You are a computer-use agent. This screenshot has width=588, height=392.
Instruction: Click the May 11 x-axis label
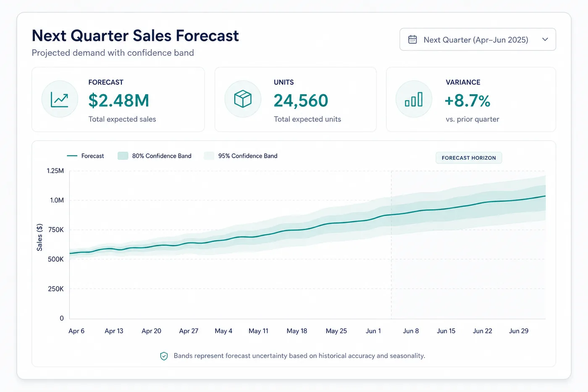258,331
